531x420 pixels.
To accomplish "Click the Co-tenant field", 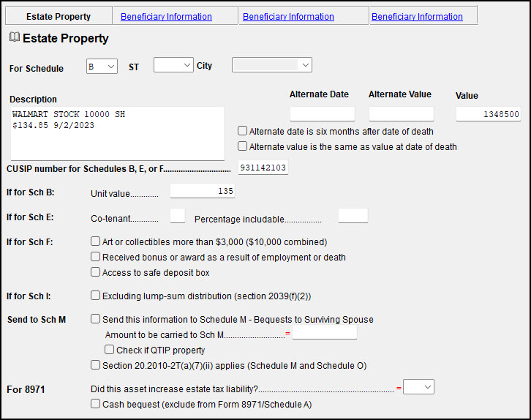I will [x=178, y=216].
